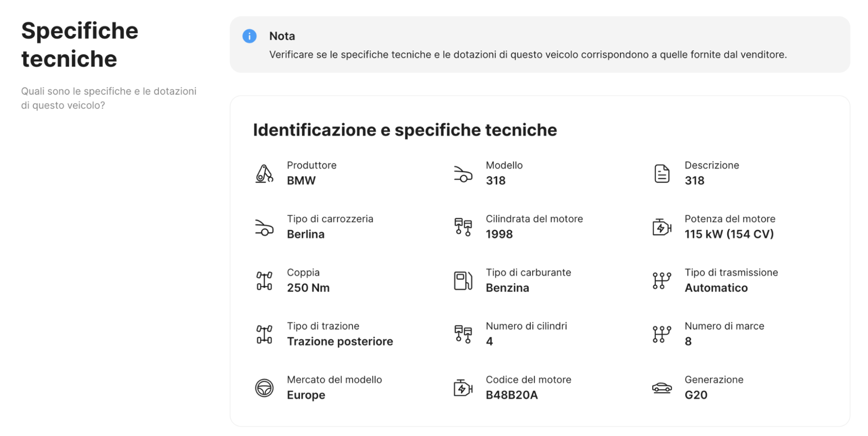The width and height of the screenshot is (868, 436).
Task: Click the Coppia axle icon
Action: pos(264,280)
